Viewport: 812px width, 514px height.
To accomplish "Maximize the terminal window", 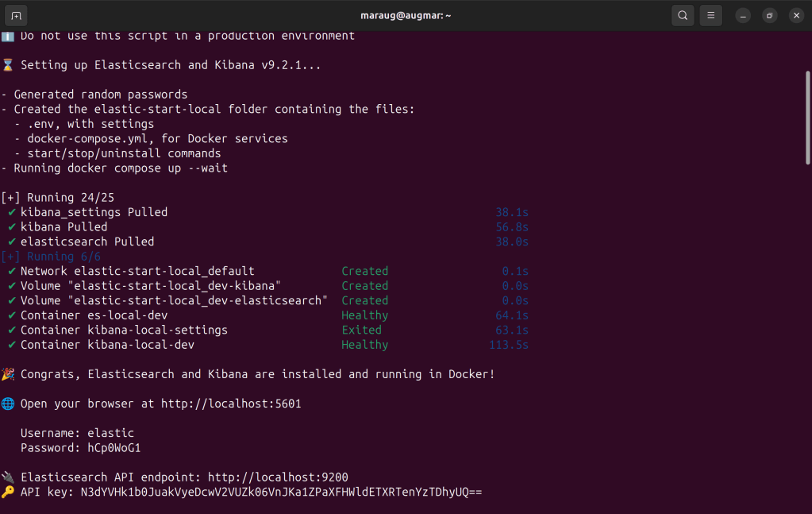I will [x=769, y=15].
